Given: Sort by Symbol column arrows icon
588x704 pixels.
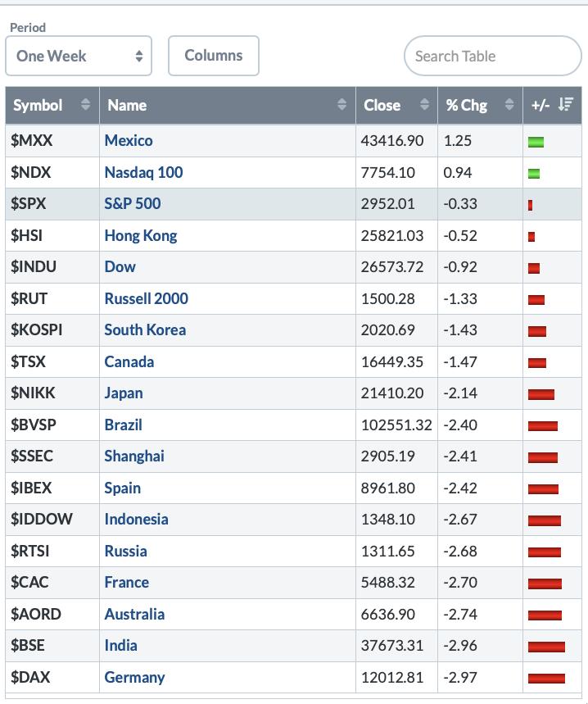Looking at the screenshot, I should click(x=85, y=105).
